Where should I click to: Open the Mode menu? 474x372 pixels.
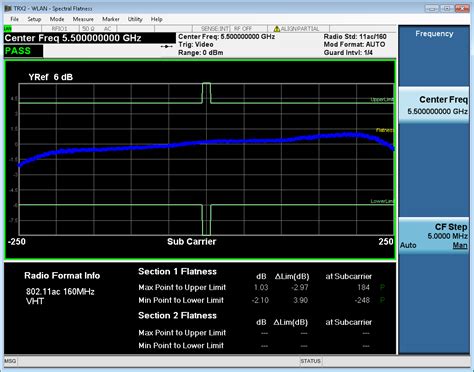point(57,19)
